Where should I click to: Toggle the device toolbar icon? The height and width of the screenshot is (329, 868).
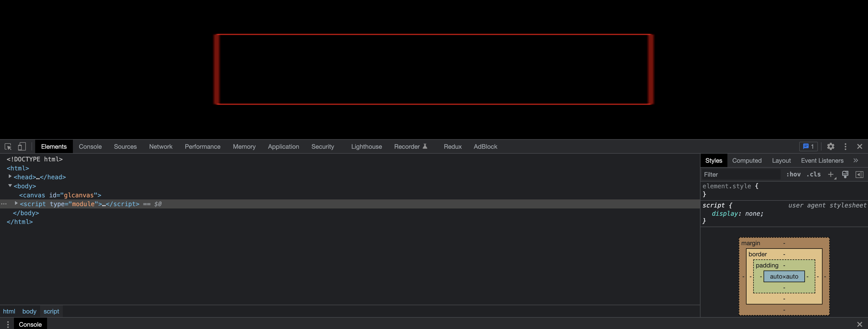point(22,147)
